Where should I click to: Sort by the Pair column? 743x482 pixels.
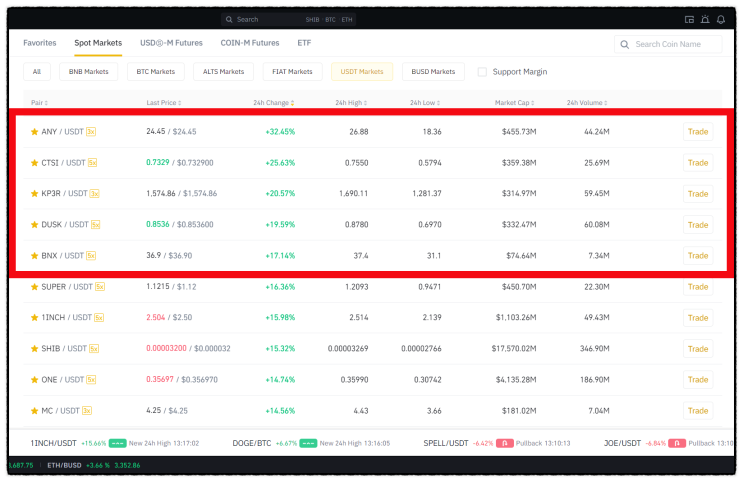(x=39, y=102)
